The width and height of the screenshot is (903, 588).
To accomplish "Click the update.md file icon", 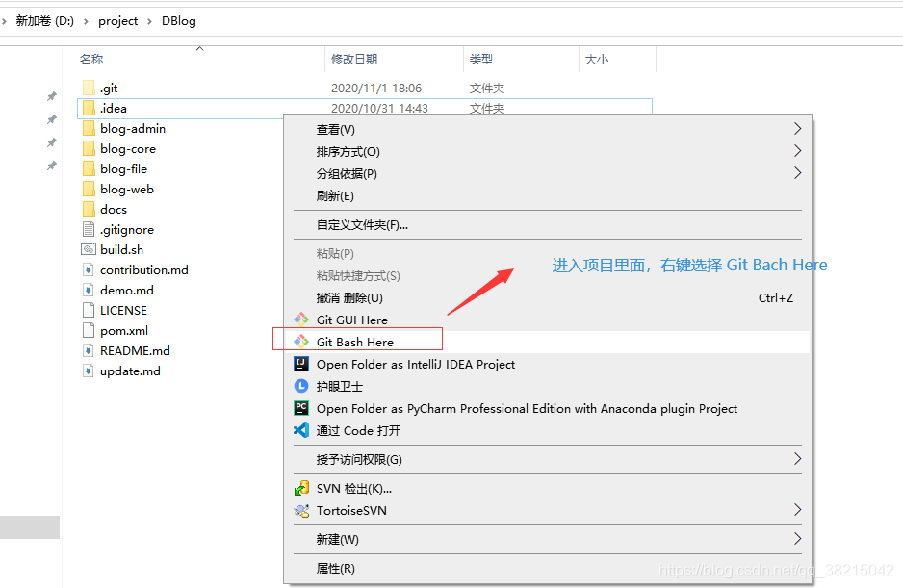I will [x=89, y=371].
